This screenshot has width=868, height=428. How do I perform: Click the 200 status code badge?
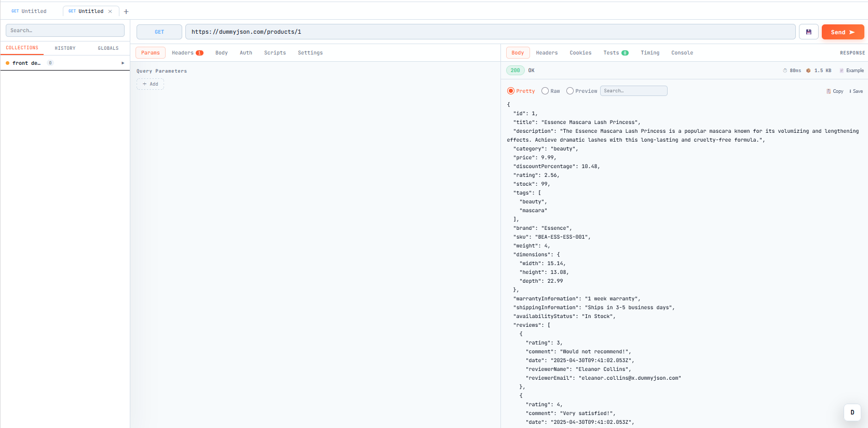pyautogui.click(x=515, y=71)
